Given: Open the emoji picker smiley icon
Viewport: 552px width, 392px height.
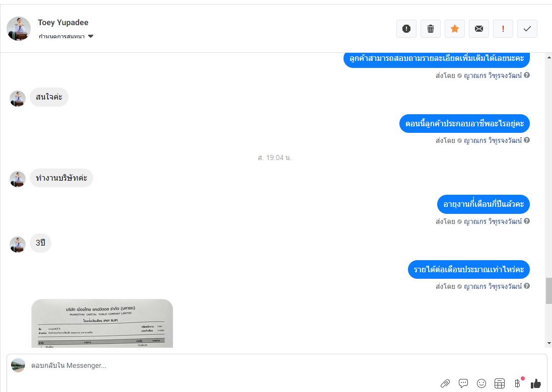Looking at the screenshot, I should tap(481, 383).
